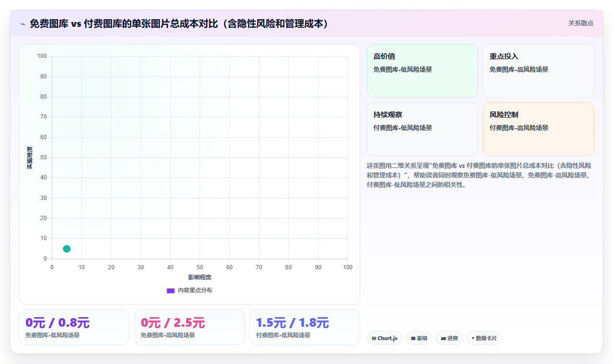Click the 进度 chip icon
The image size is (613, 364).
443,338
